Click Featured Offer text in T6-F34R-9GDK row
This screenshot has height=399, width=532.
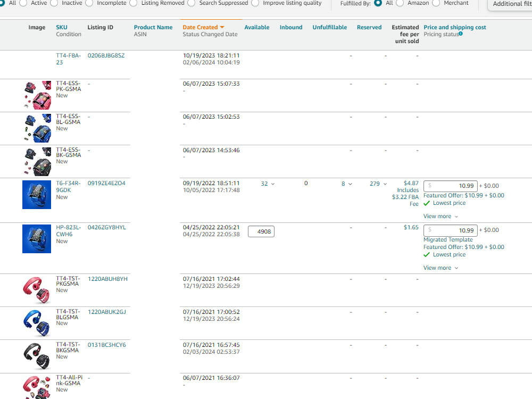click(464, 195)
